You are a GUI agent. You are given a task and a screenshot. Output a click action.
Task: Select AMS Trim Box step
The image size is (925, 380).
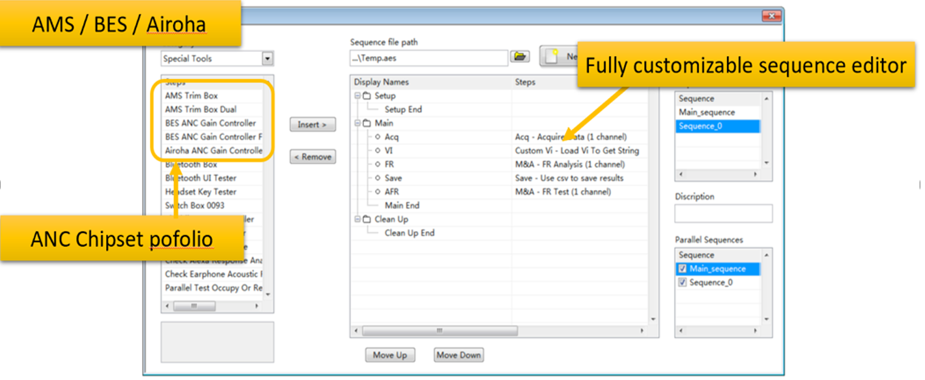192,96
